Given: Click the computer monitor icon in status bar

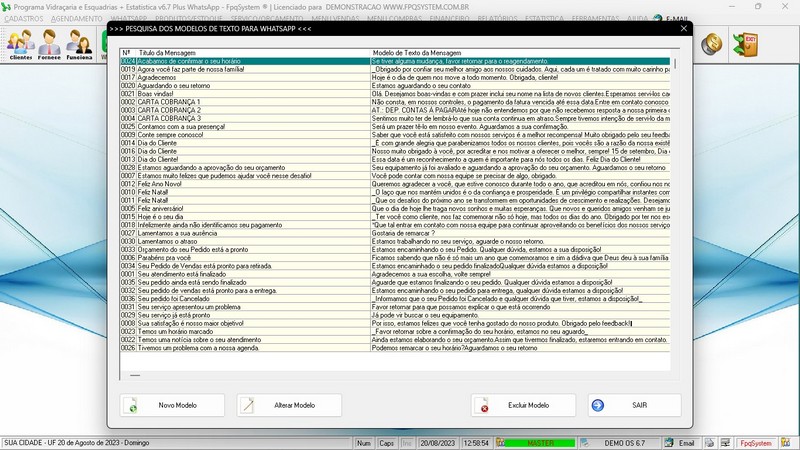Looking at the screenshot, I should tap(725, 443).
